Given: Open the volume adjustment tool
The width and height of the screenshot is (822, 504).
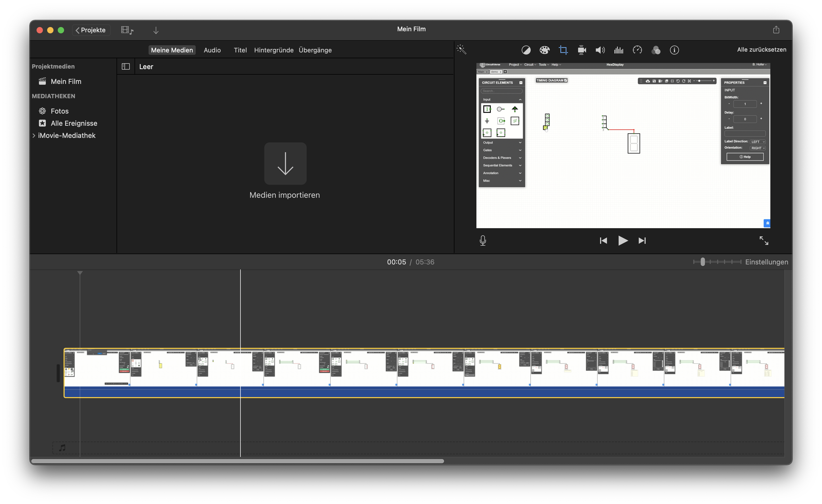Looking at the screenshot, I should pyautogui.click(x=600, y=50).
